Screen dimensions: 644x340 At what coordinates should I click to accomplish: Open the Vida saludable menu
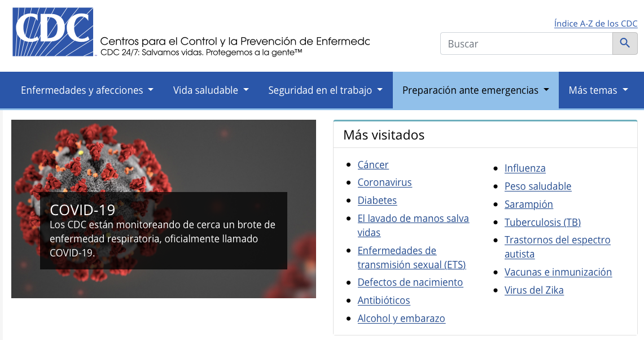point(211,90)
